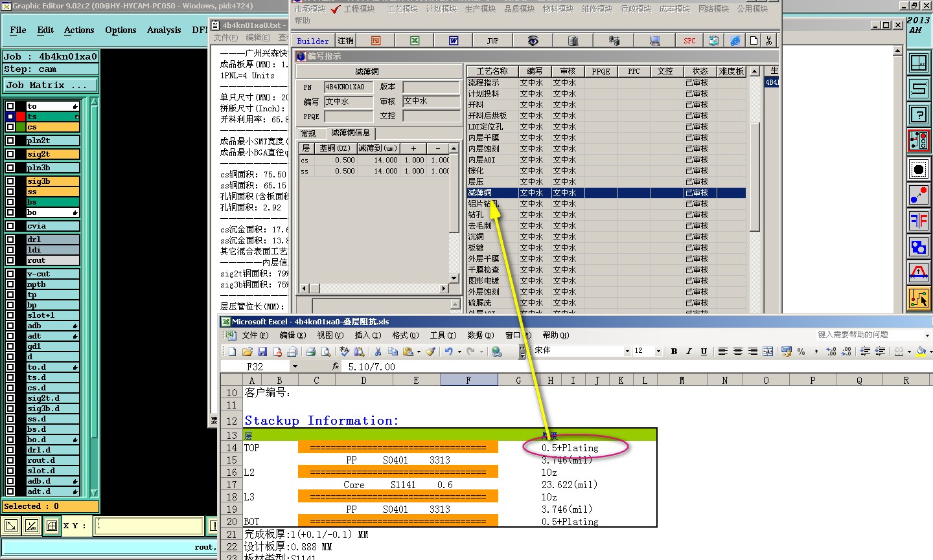Open Excel 数据(D) menu

coord(481,335)
